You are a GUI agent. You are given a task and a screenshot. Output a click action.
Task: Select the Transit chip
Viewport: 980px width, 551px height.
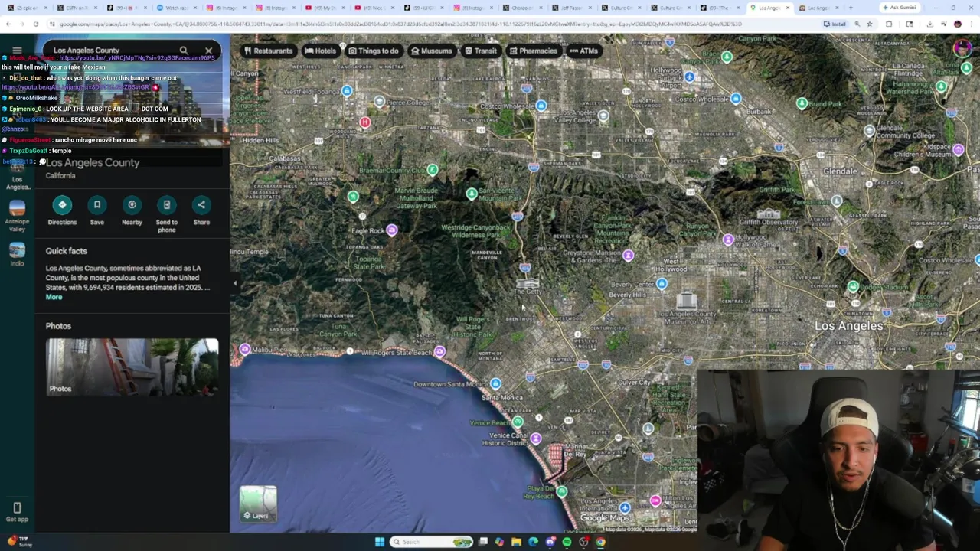click(x=480, y=51)
